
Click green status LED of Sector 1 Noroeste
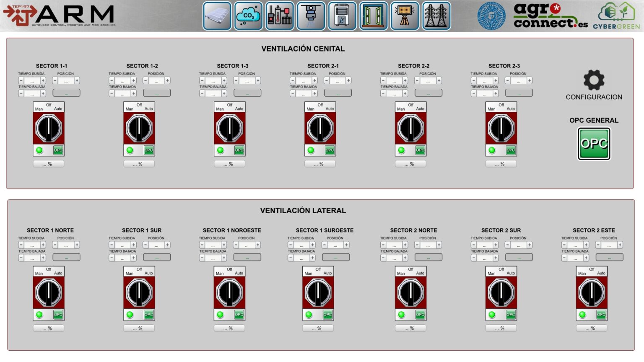coord(220,315)
